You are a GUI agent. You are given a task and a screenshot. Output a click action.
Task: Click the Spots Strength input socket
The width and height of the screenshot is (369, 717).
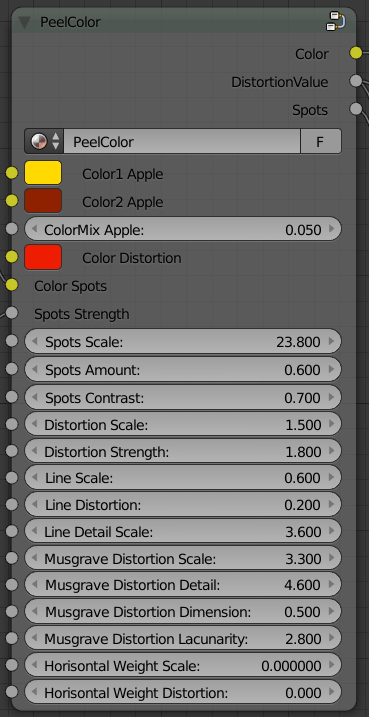12,313
